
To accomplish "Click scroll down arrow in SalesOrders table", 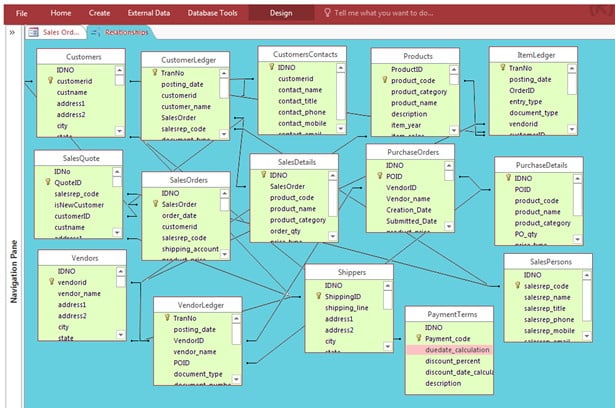I will click(225, 255).
